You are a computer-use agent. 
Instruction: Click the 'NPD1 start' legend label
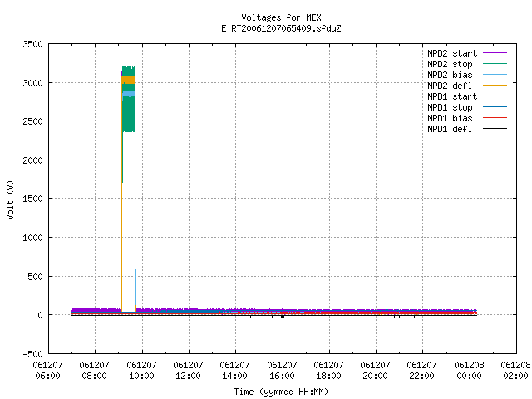pos(452,96)
